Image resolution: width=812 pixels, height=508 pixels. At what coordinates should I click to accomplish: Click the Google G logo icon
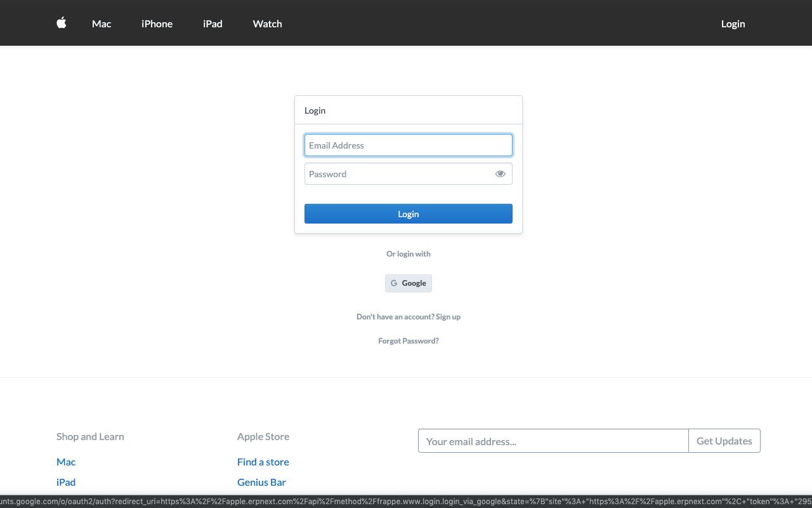tap(394, 283)
